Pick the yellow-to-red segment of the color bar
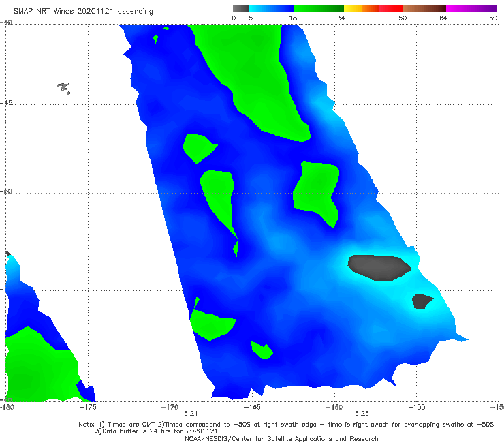The image size is (504, 443). [373, 8]
